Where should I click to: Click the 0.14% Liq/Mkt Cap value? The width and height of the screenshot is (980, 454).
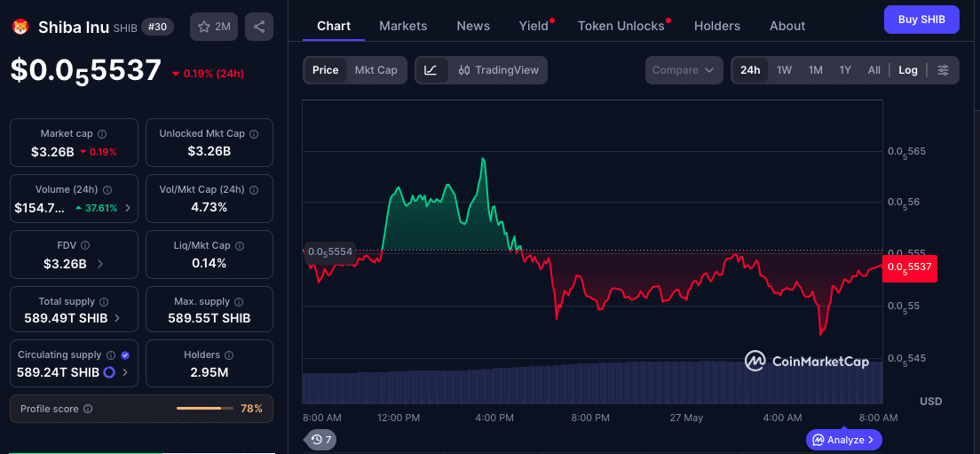point(209,263)
